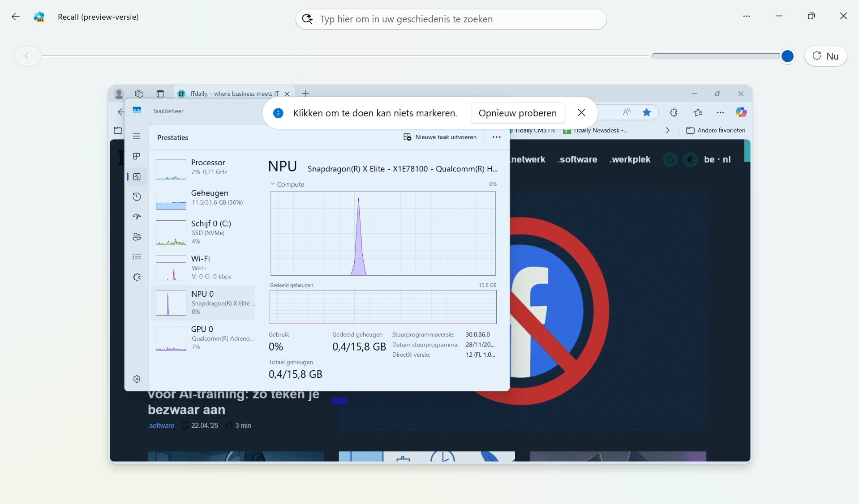
Task: Open Edge favorites list icon
Action: [698, 112]
